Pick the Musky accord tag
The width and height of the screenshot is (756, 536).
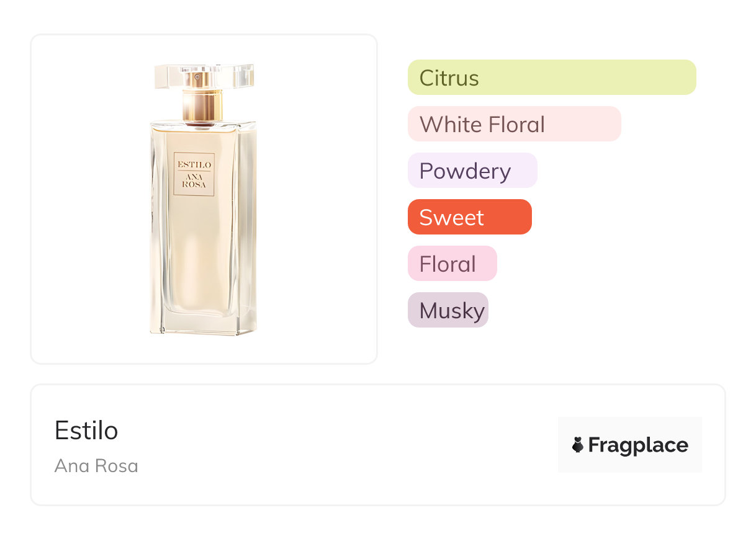[x=448, y=310]
